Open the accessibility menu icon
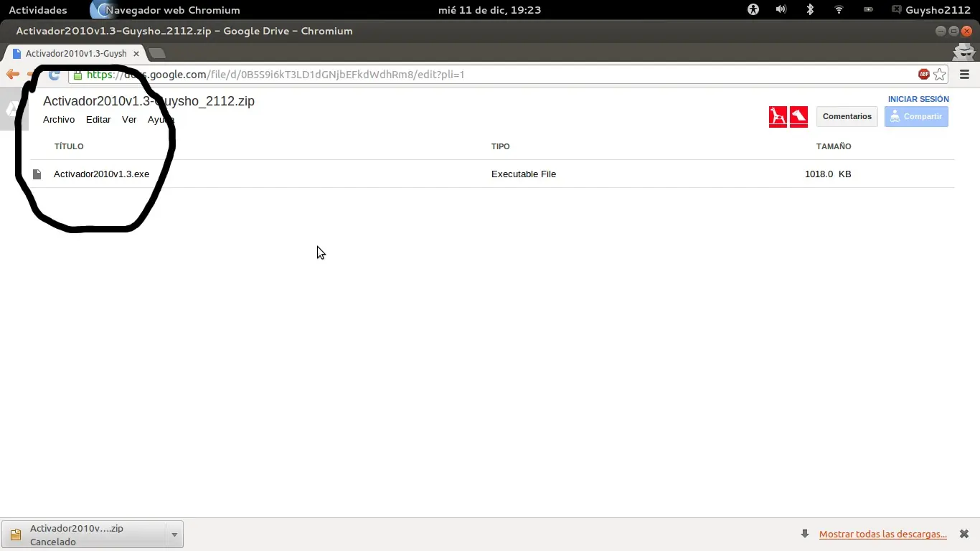This screenshot has height=551, width=980. tap(753, 10)
